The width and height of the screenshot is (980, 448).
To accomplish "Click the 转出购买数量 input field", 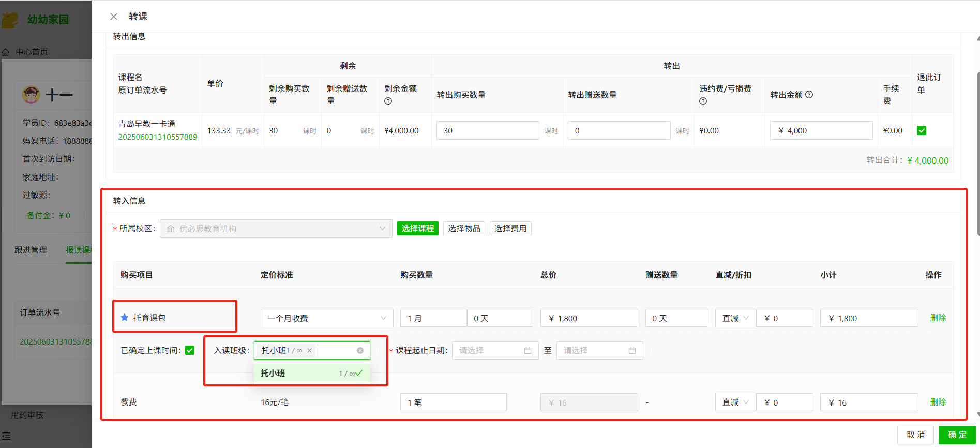I will (x=487, y=130).
